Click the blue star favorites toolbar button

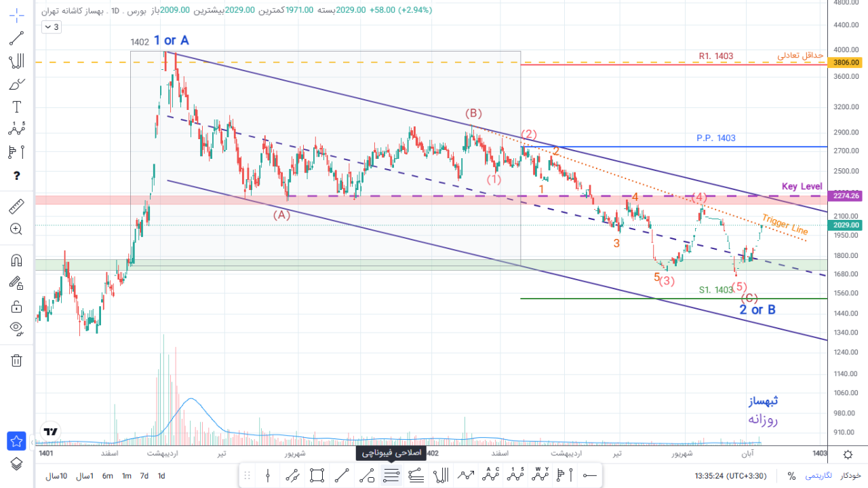pos(16,441)
